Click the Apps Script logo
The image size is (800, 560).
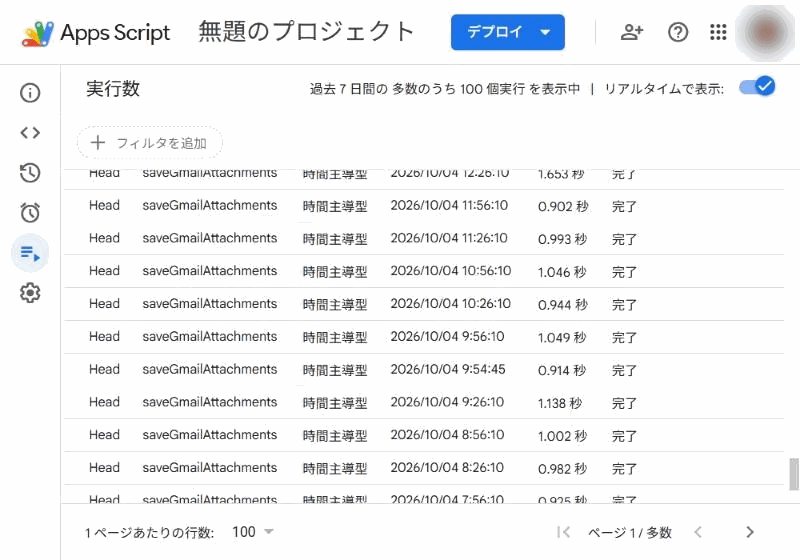click(96, 33)
